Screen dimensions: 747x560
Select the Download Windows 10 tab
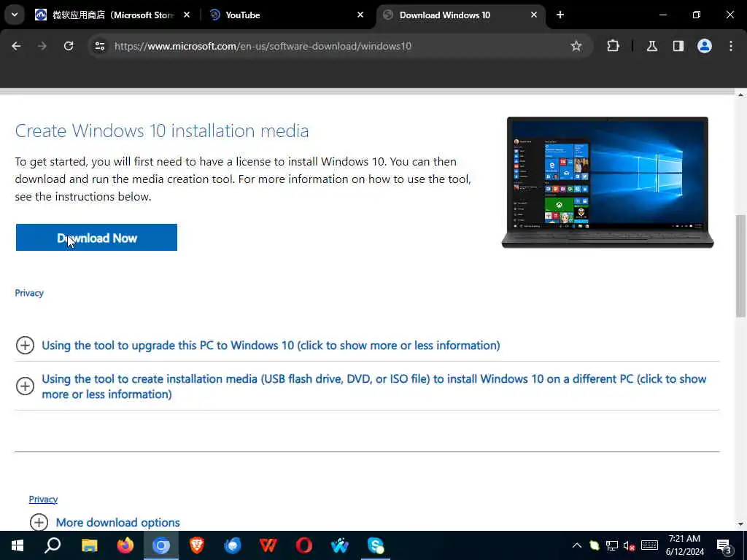coord(460,15)
